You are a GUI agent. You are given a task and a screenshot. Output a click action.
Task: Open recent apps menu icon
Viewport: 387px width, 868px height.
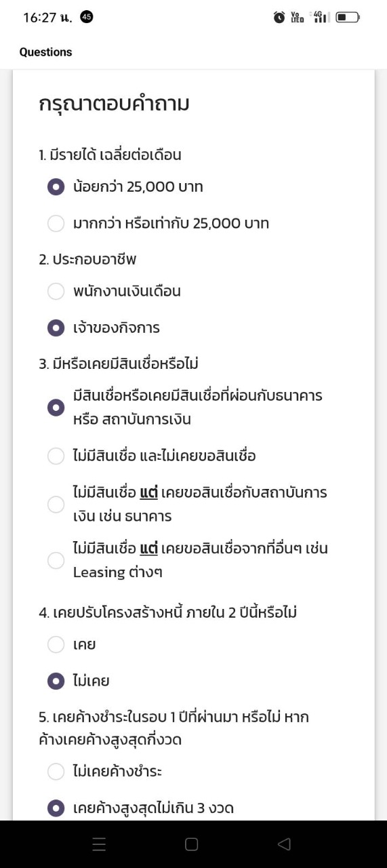tap(99, 844)
